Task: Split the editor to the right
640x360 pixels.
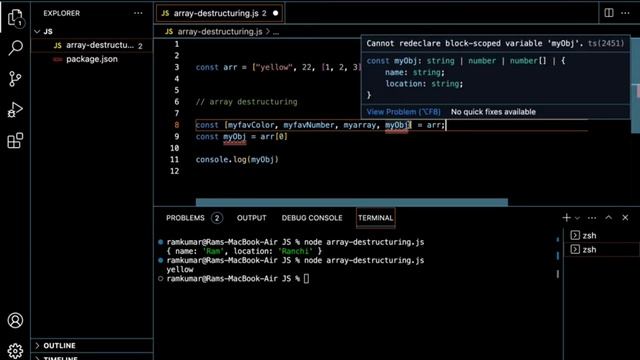Action: coord(609,13)
